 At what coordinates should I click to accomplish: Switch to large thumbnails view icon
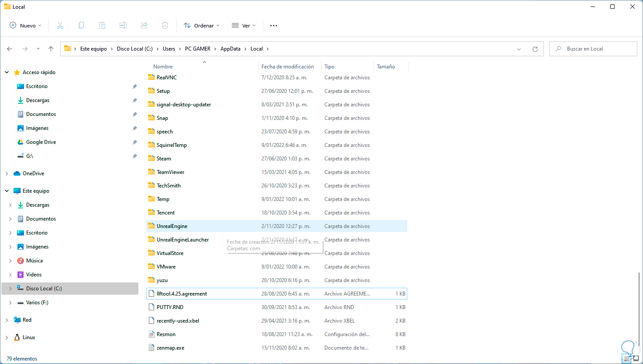tap(636, 359)
